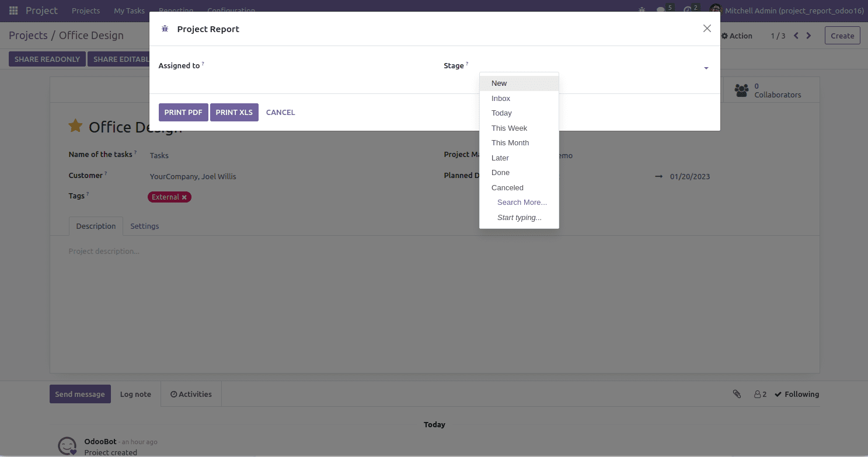Screen dimensions: 868x457
Task: Open the conversations icon showing 5 messages
Action: [664, 10]
